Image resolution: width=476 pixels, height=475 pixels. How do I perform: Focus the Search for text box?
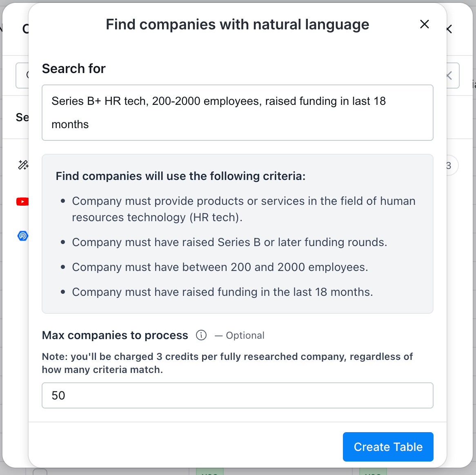[x=237, y=113]
